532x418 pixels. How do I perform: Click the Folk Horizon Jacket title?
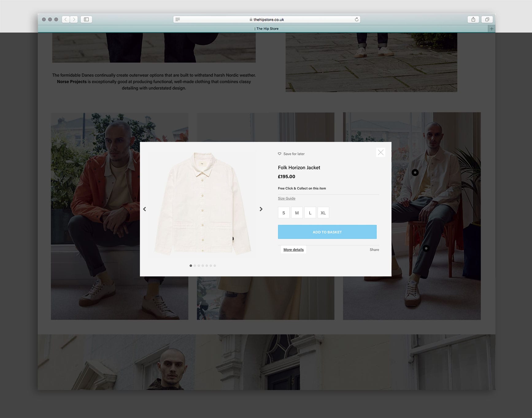click(299, 167)
